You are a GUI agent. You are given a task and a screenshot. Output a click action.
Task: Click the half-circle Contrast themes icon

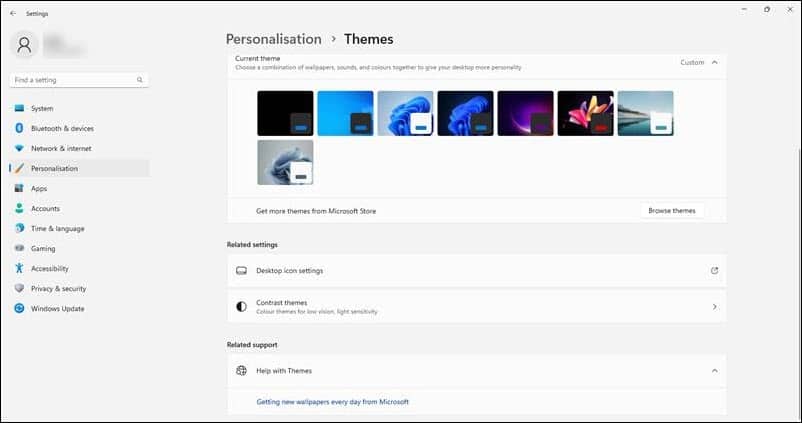point(241,307)
